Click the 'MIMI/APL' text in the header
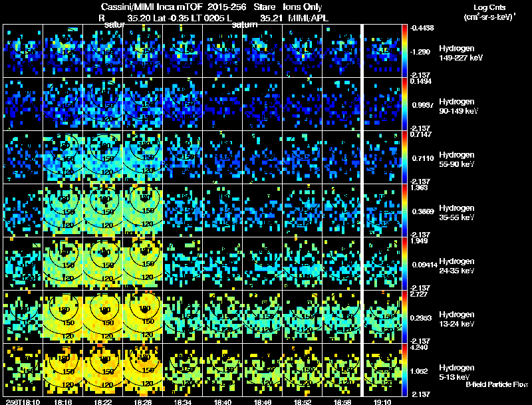This screenshot has height=405, width=532. [308, 19]
